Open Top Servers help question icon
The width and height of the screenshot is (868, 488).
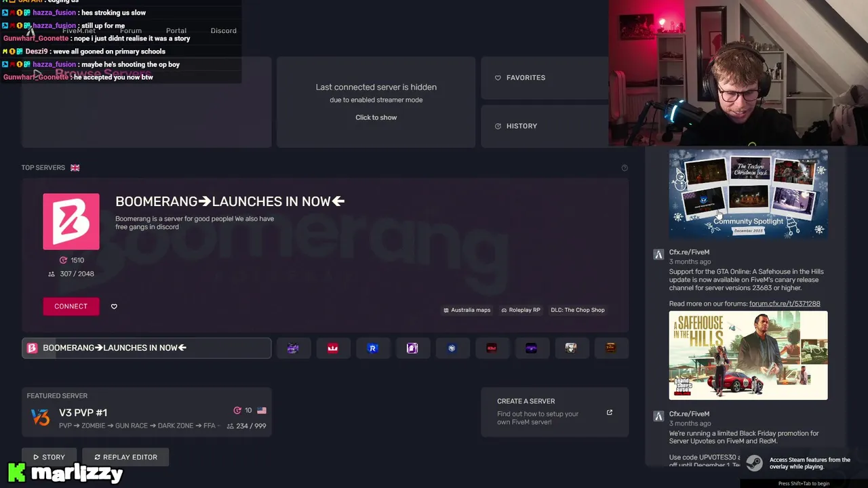tap(625, 168)
